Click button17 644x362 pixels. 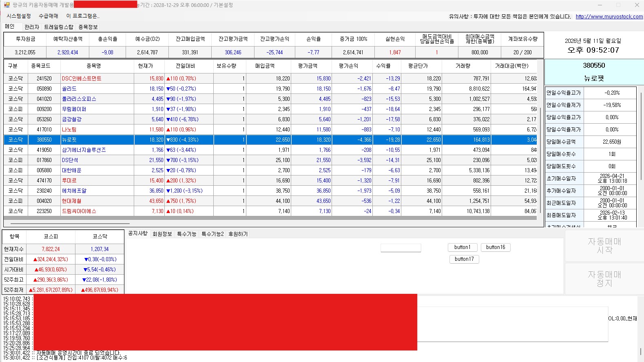(464, 259)
